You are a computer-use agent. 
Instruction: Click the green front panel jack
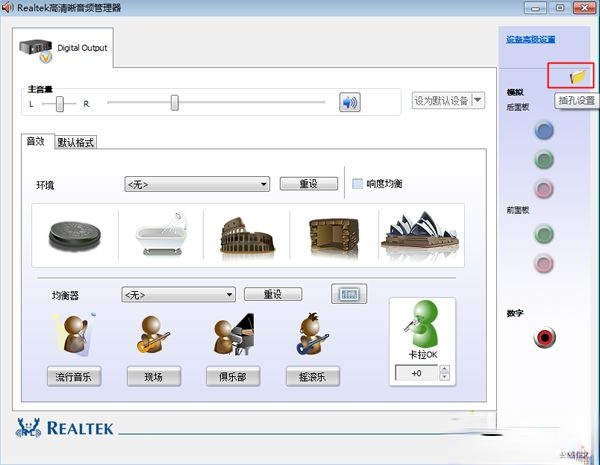544,234
